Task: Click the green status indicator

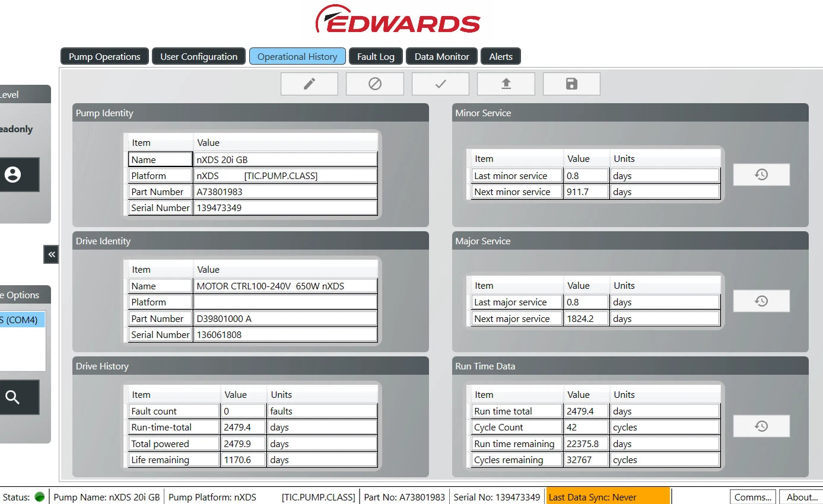Action: click(40, 497)
